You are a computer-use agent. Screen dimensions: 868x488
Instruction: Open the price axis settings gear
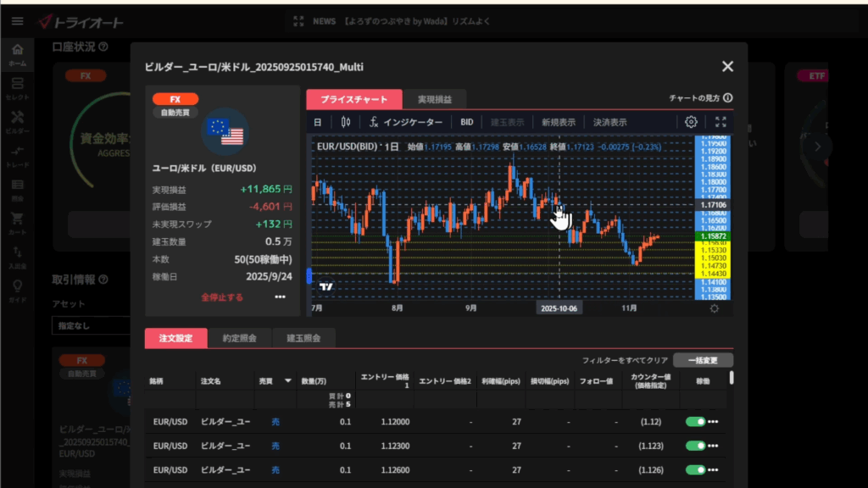point(714,308)
